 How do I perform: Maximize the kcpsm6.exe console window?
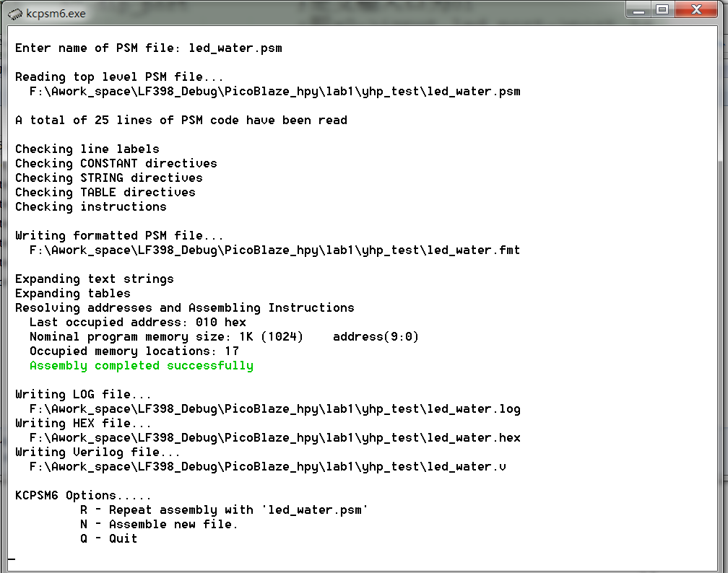coord(663,10)
